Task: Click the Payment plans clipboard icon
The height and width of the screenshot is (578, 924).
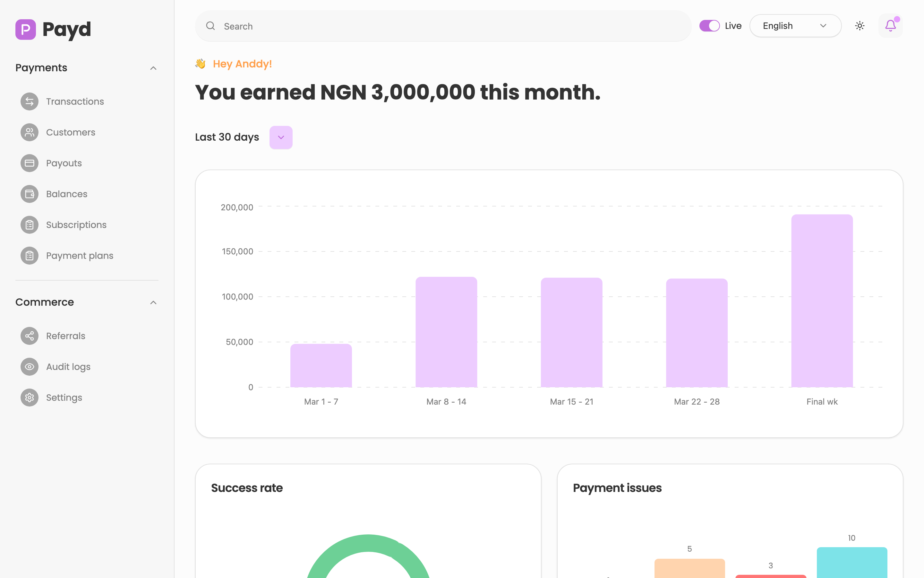Action: pyautogui.click(x=30, y=256)
